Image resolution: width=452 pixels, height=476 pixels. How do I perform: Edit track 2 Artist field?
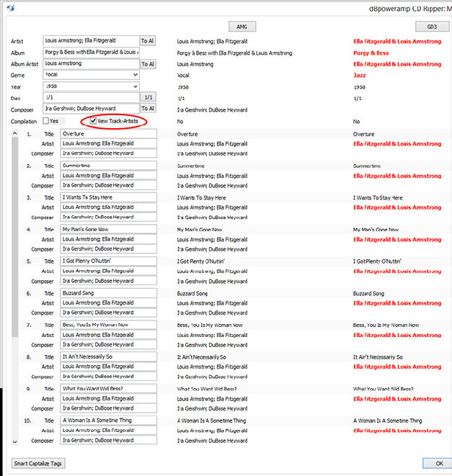tap(109, 176)
